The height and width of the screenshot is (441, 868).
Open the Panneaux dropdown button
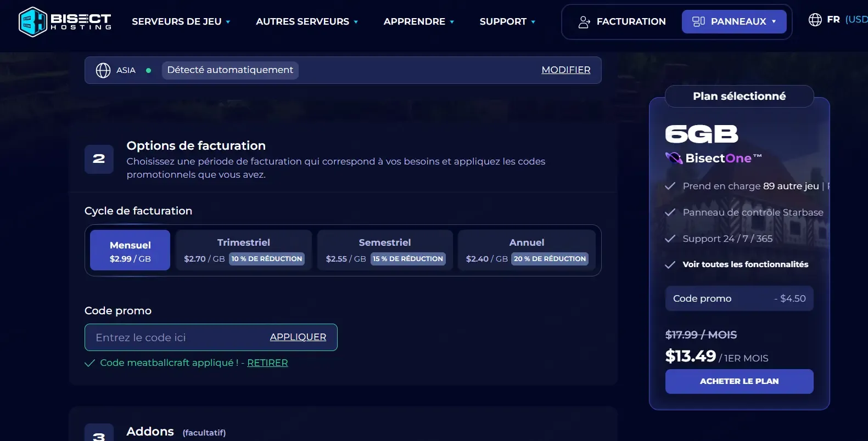pyautogui.click(x=734, y=21)
